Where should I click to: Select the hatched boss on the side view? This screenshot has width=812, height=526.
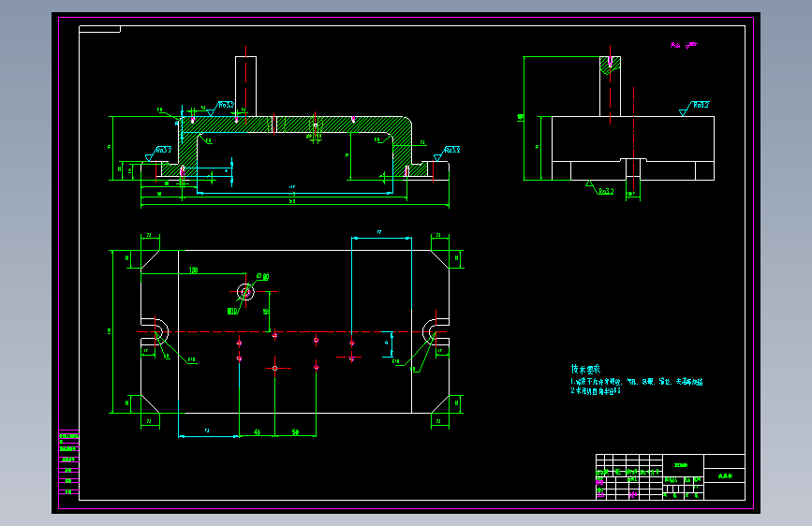point(610,65)
